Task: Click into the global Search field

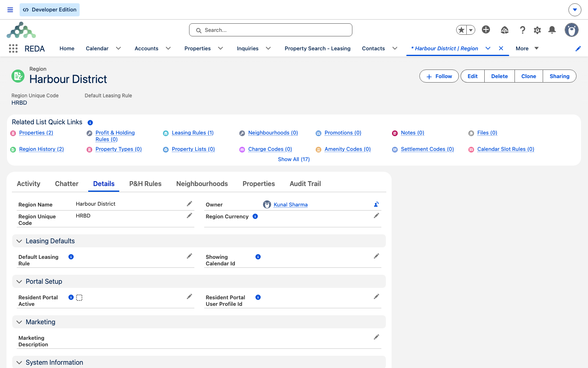Action: tap(271, 30)
